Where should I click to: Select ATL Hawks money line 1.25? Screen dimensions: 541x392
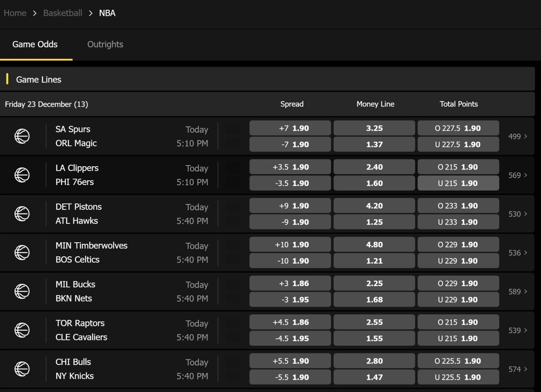[374, 222]
